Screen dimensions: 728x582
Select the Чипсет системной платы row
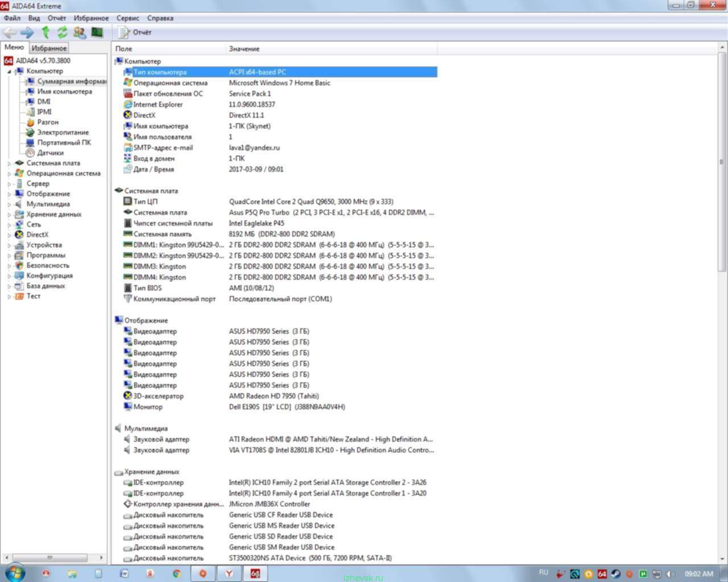pos(280,223)
